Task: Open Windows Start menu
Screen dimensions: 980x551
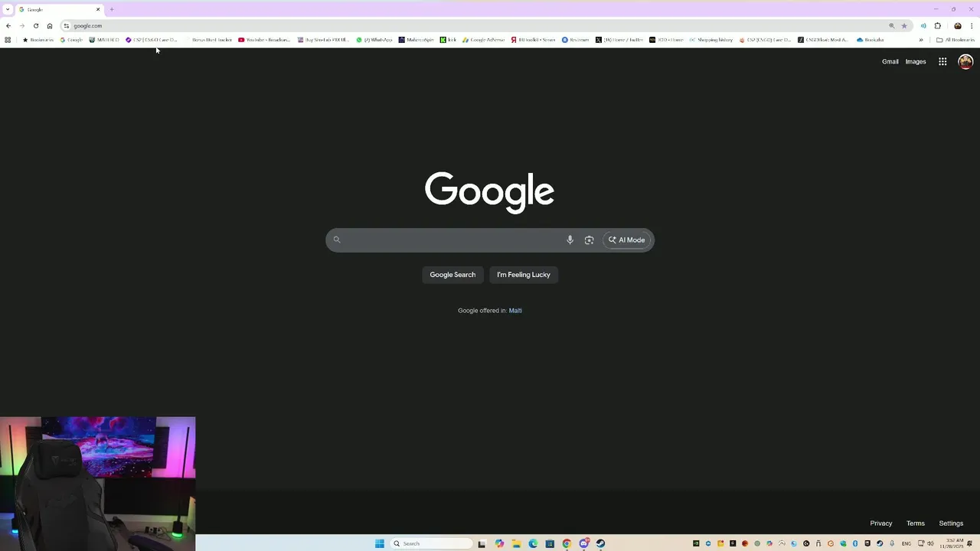Action: click(380, 543)
